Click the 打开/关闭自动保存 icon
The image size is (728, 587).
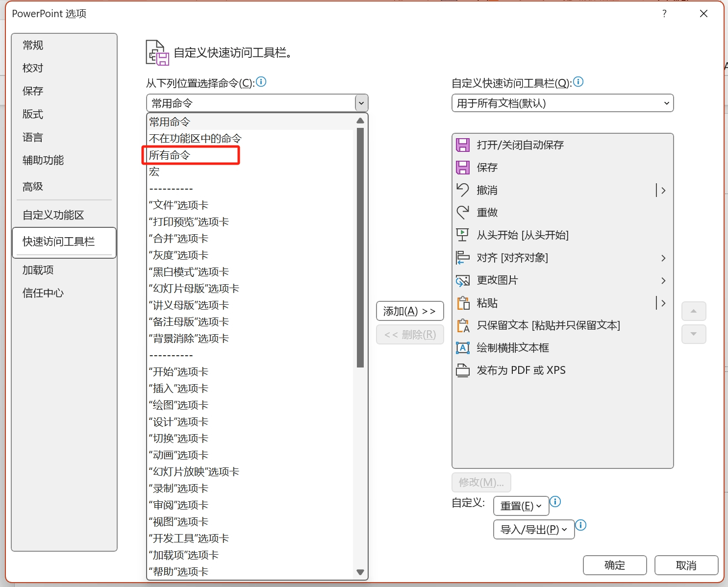click(463, 145)
